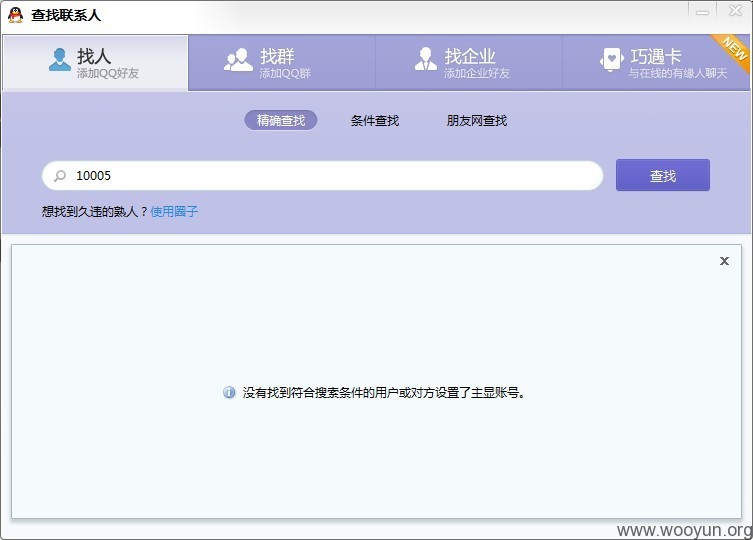Open the 巧遇卡 tab

(x=656, y=62)
